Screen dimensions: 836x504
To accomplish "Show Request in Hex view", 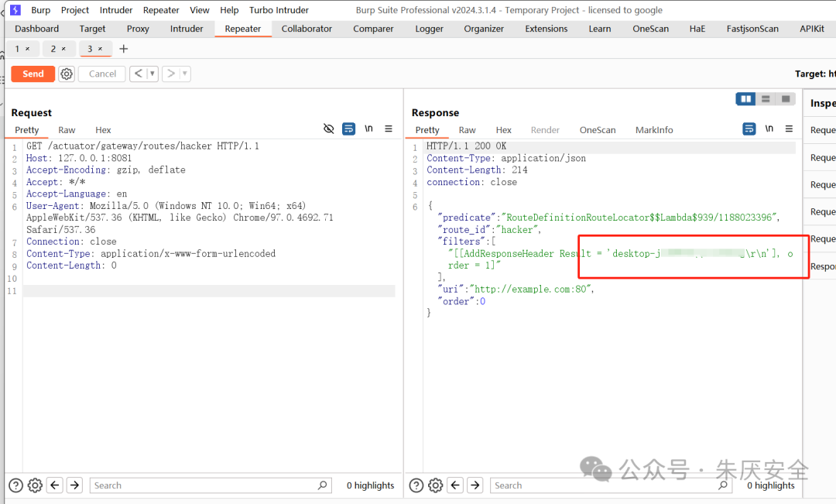I will (103, 130).
